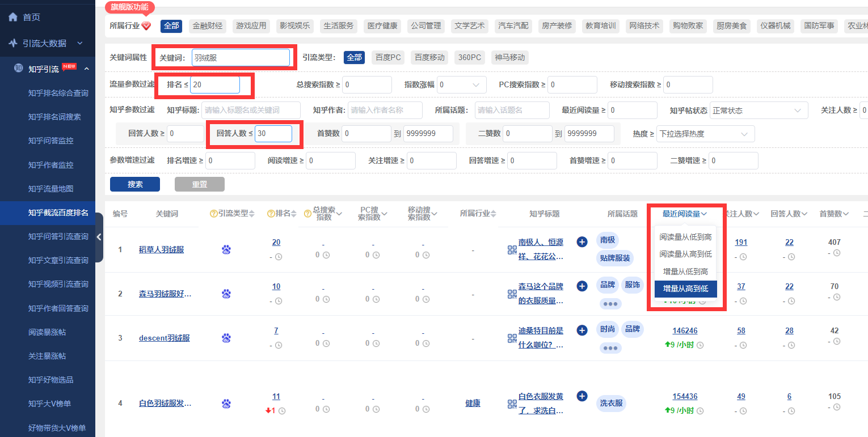Viewport: 868px width, 437px height.
Task: Open keyword link descent羽绒服
Action: pos(165,338)
